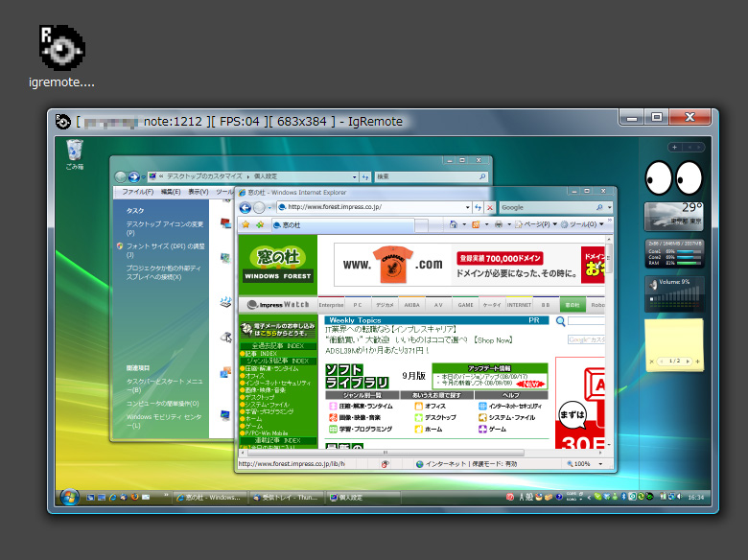748x560 pixels.
Task: Switch to 個人設定 taskbar button
Action: pyautogui.click(x=363, y=497)
